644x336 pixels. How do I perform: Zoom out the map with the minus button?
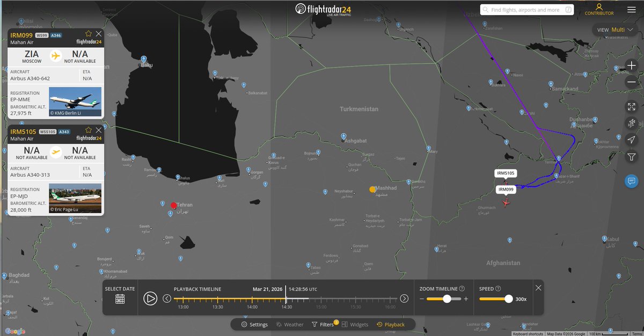pos(631,82)
